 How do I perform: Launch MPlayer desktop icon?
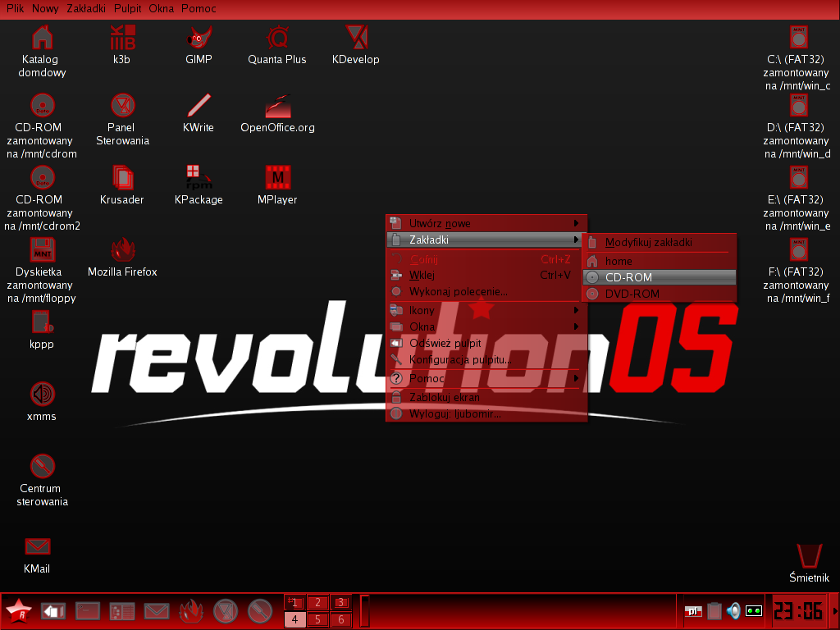[x=277, y=178]
